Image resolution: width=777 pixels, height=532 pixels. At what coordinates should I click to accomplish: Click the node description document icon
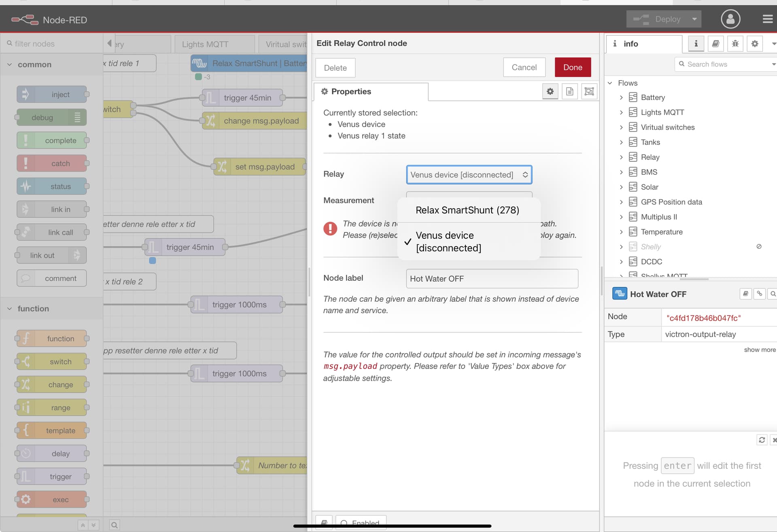point(569,91)
